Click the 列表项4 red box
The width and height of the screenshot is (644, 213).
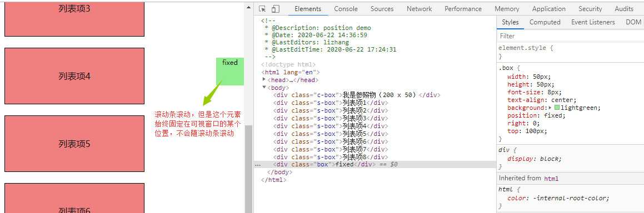point(74,76)
